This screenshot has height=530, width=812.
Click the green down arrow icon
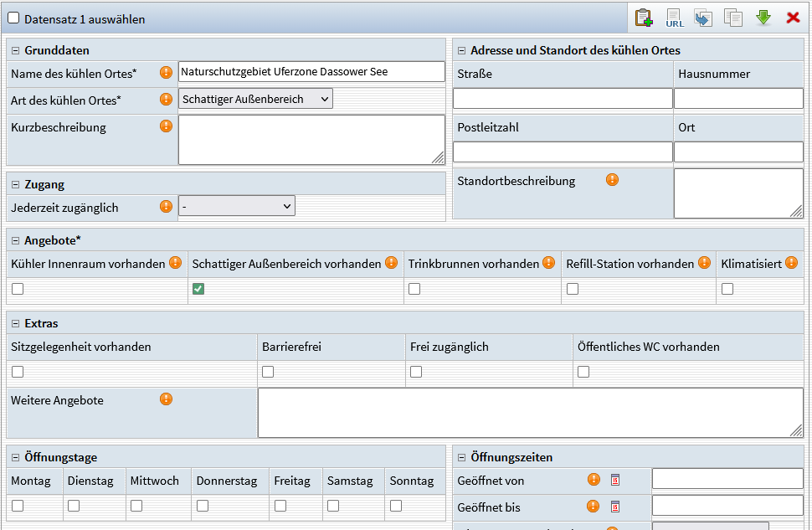[x=763, y=18]
